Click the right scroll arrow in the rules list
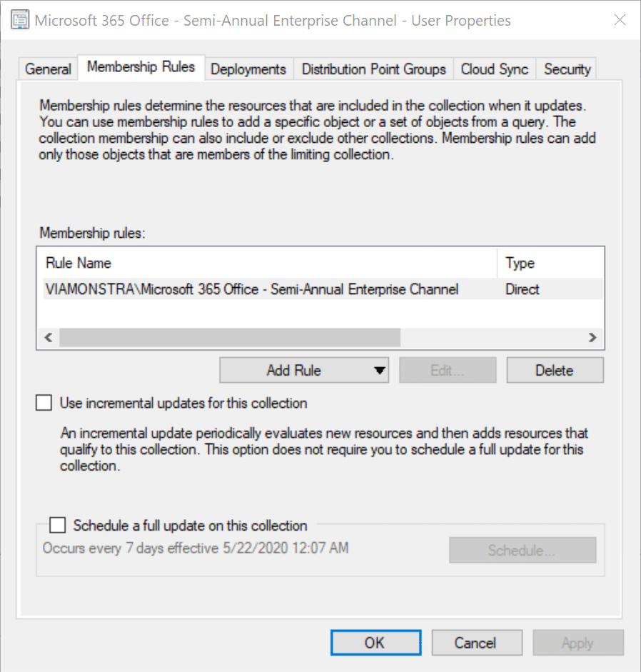 592,338
